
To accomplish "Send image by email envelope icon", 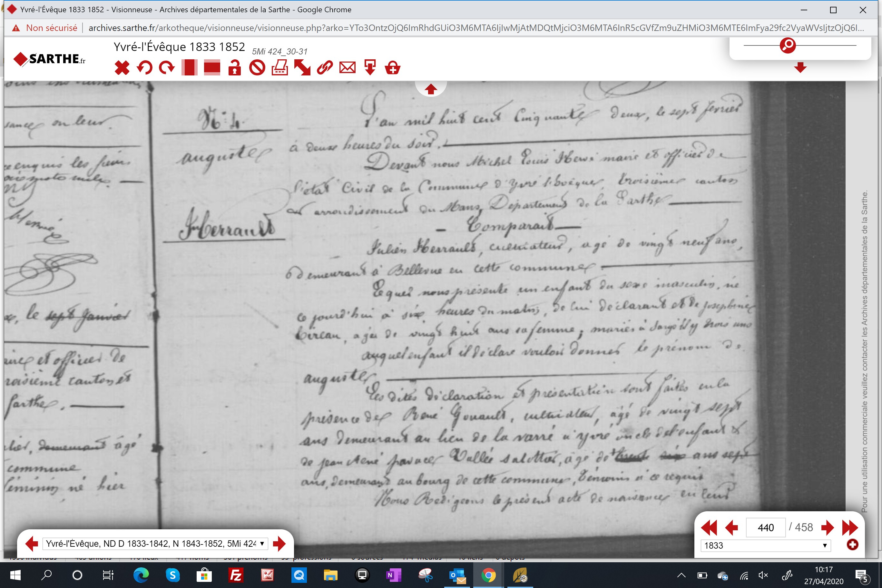I will pyautogui.click(x=347, y=68).
